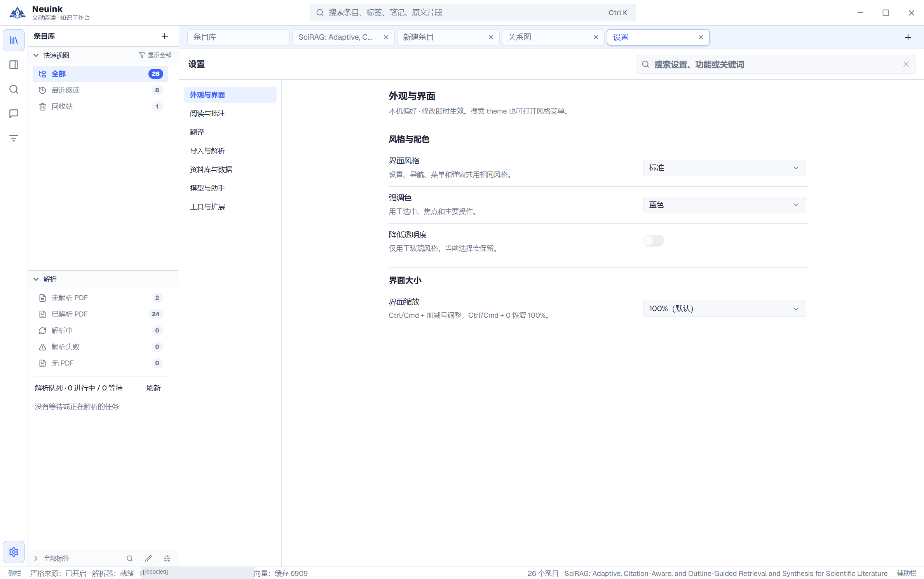Click the panel layout icon in left rail
Viewport: 924px width, 579px height.
14,65
